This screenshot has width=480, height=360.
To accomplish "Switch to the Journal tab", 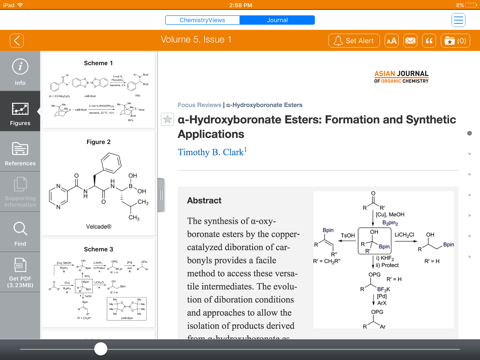I will coord(277,20).
